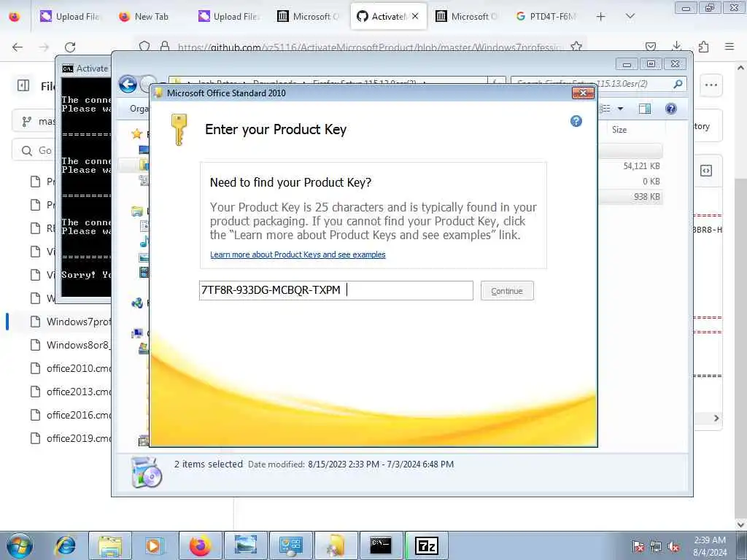Open the Windows Start menu orb
Viewport: 747px width, 560px height.
click(20, 545)
